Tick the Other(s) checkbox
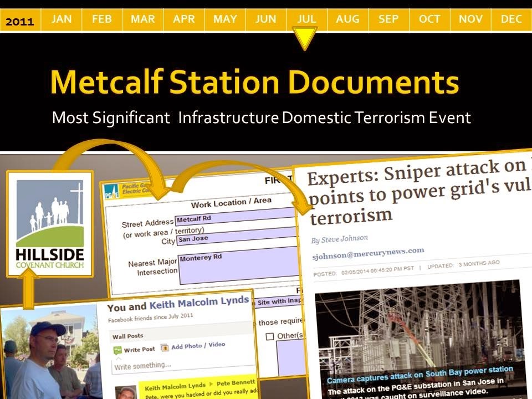The image size is (532, 399). [x=270, y=336]
